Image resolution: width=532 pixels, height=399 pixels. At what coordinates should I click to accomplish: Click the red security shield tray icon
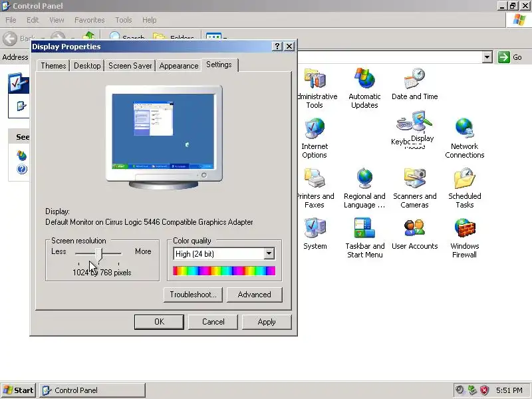(x=484, y=390)
